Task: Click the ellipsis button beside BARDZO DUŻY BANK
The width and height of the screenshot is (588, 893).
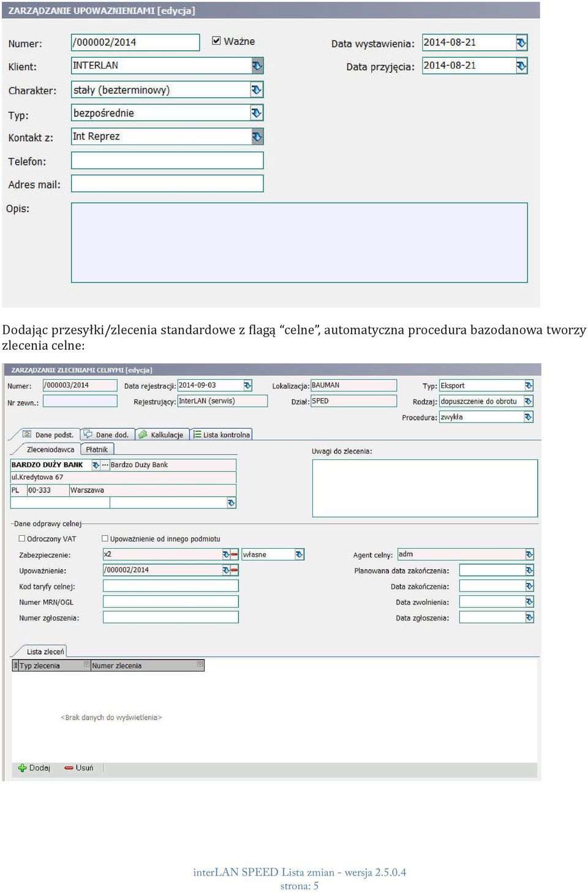Action: click(105, 465)
